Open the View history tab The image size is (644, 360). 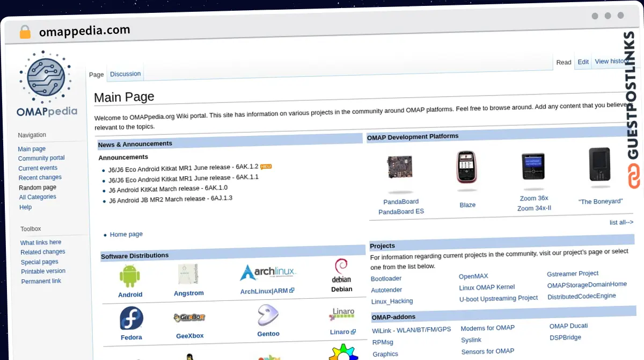coord(612,61)
